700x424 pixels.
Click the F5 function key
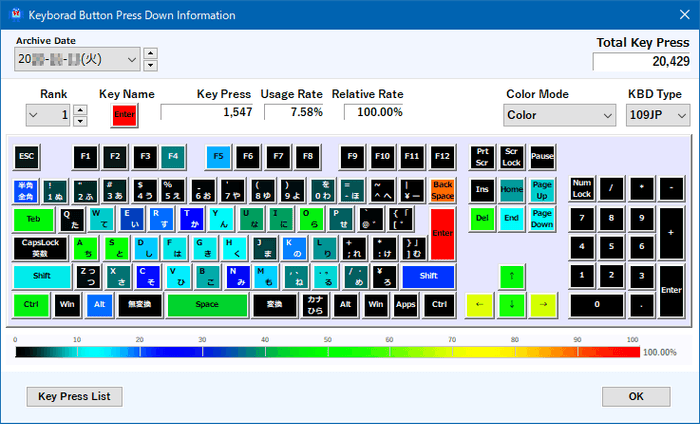[x=218, y=157]
